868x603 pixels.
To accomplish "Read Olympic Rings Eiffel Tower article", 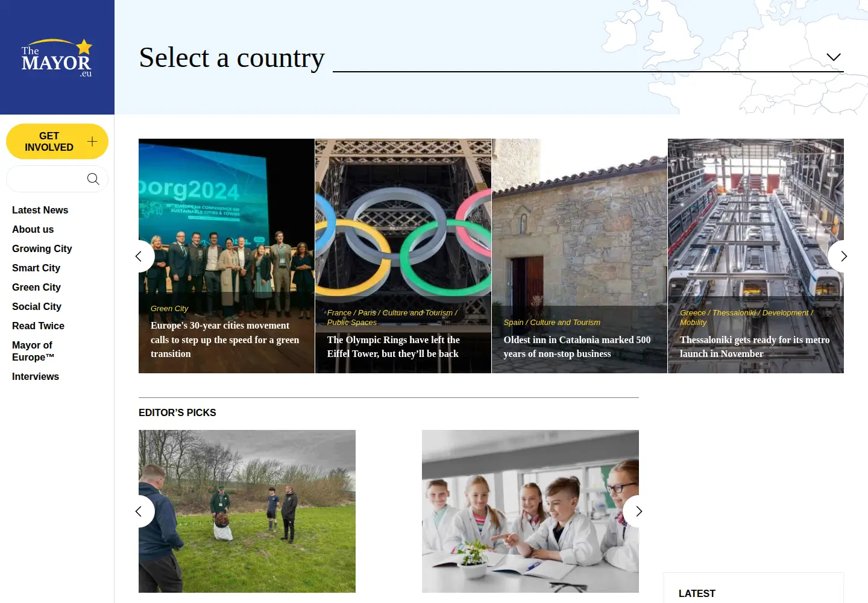I will click(x=394, y=347).
